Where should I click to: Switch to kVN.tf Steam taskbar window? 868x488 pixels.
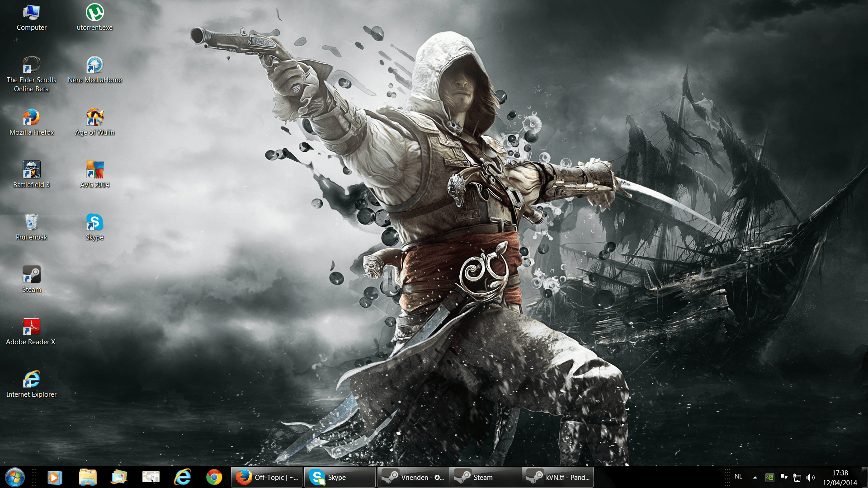click(557, 477)
